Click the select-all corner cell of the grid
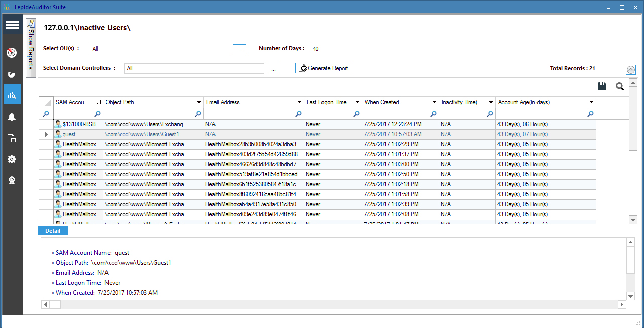Screen dimensions: 644x328 46,102
